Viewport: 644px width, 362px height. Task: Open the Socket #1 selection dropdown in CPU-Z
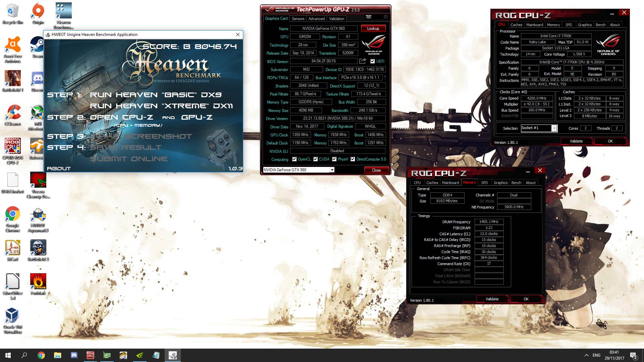(x=539, y=128)
